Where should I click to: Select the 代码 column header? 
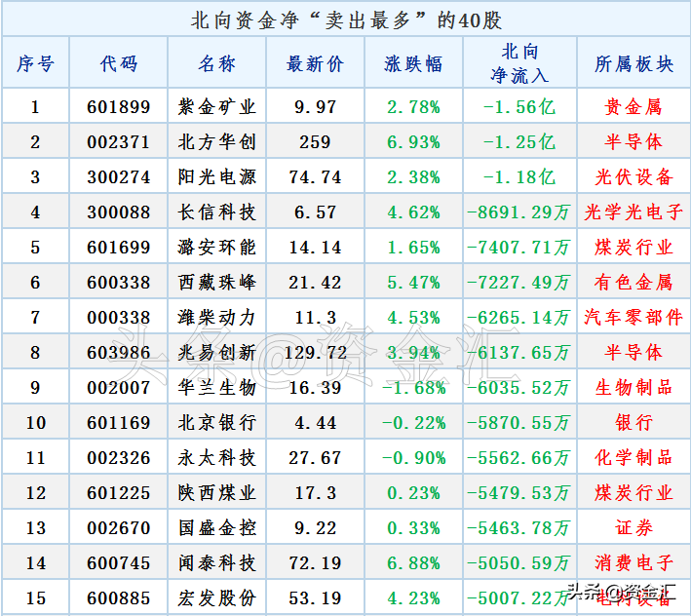click(x=119, y=64)
